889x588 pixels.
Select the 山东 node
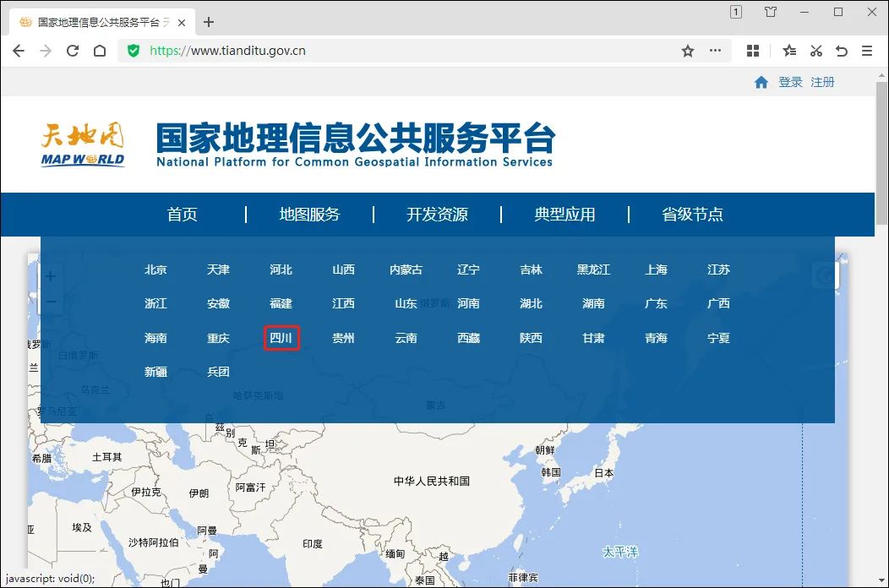click(x=406, y=304)
